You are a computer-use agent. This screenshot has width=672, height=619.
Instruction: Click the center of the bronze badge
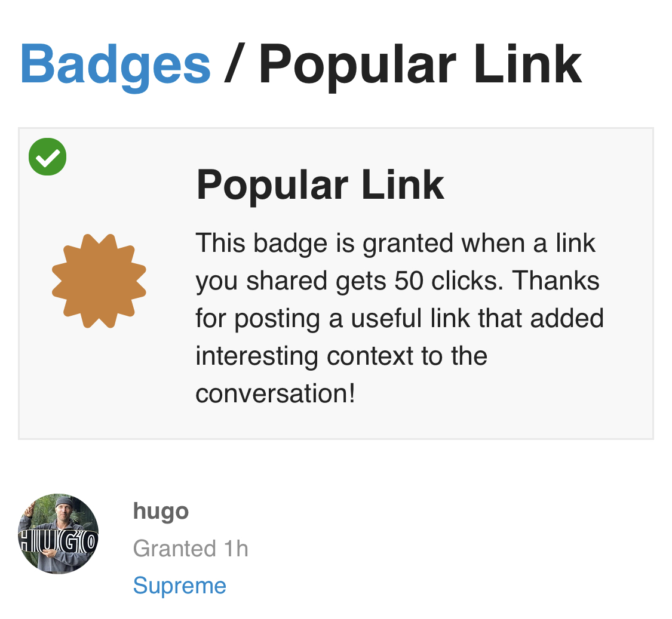[x=99, y=281]
